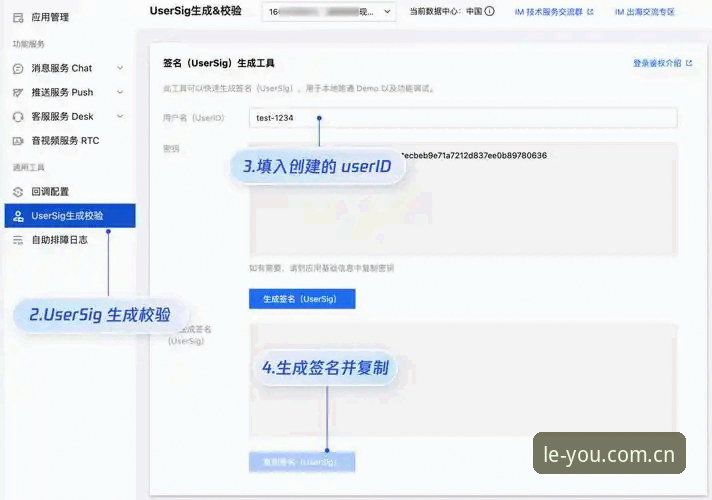712x500 pixels.
Task: Click the 推送服务 Push icon
Action: click(x=18, y=93)
